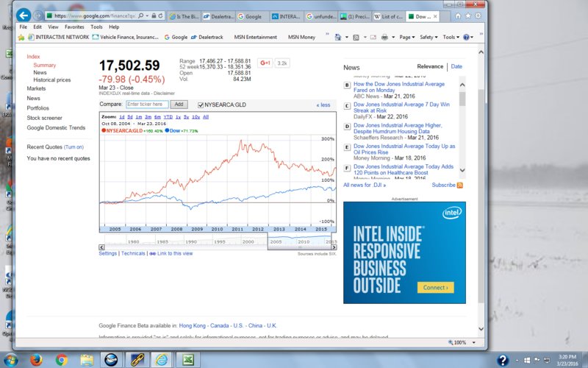Click the browser Forward arrow button

coord(38,15)
